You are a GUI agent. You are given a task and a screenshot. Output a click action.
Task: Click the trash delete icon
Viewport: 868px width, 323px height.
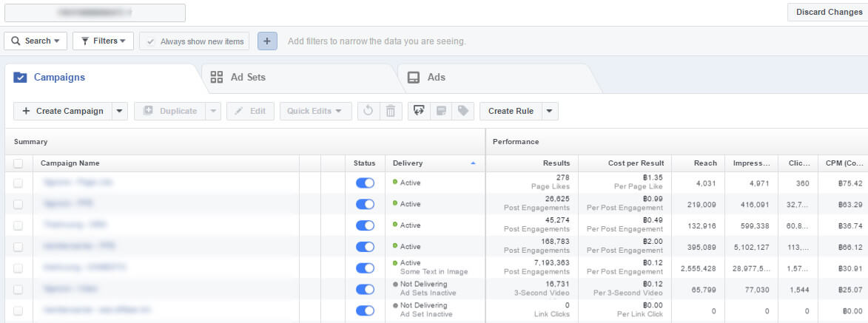pos(391,111)
